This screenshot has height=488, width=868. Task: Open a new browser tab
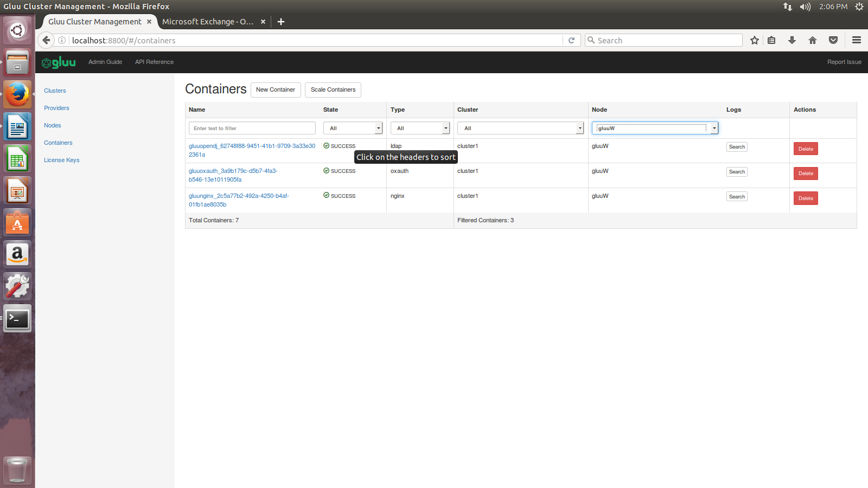(x=281, y=22)
